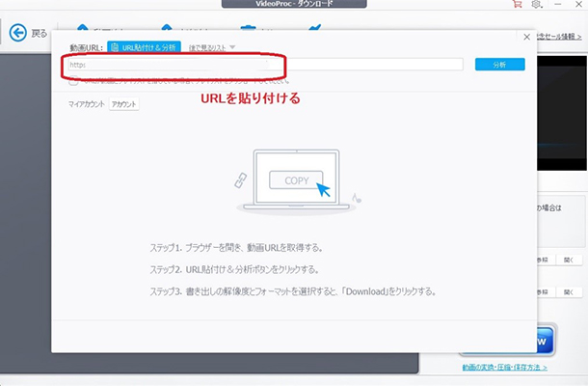Click the ステップ1 instruction text
The height and width of the screenshot is (386, 588).
click(x=236, y=248)
